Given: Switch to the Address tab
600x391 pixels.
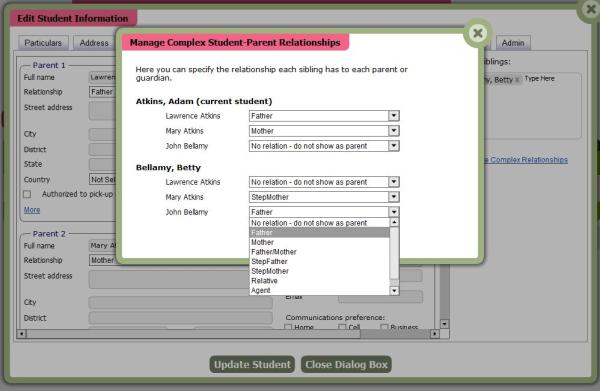Looking at the screenshot, I should click(x=94, y=43).
